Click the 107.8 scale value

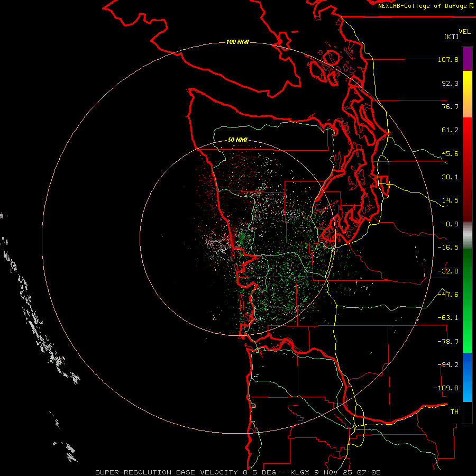point(448,59)
